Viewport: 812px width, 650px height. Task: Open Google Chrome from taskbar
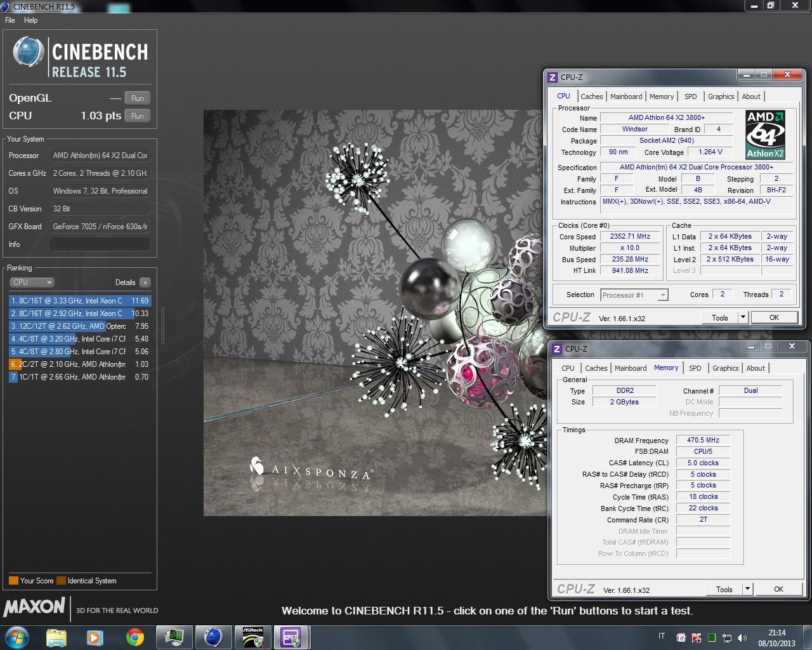pyautogui.click(x=134, y=637)
